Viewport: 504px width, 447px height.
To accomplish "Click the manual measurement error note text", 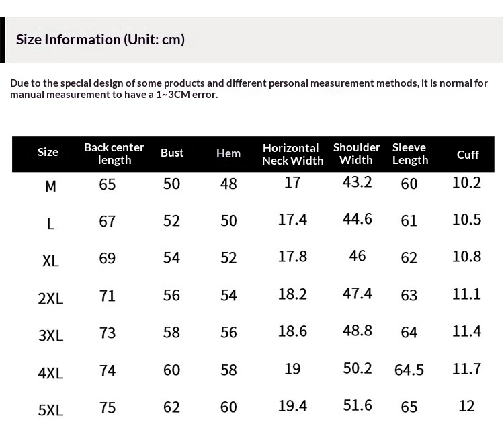I will [x=249, y=89].
